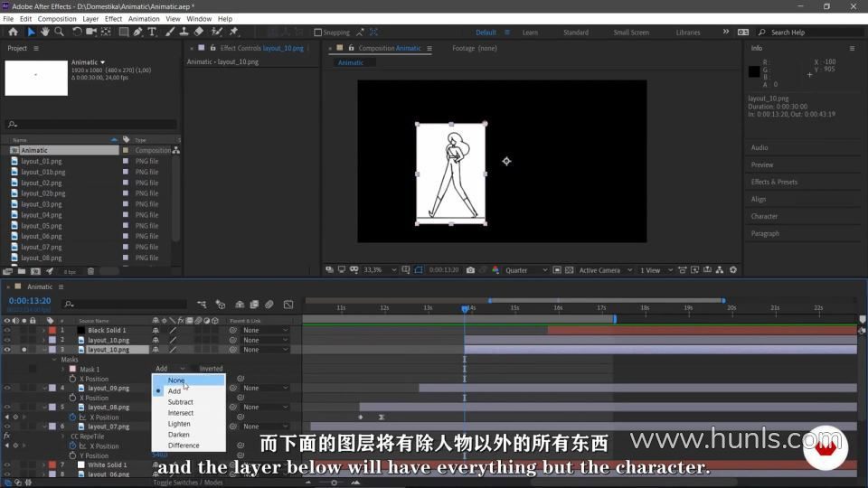Screen dimensions: 868x488
Task: Choose Subtract in mask mode list
Action: tap(188, 402)
